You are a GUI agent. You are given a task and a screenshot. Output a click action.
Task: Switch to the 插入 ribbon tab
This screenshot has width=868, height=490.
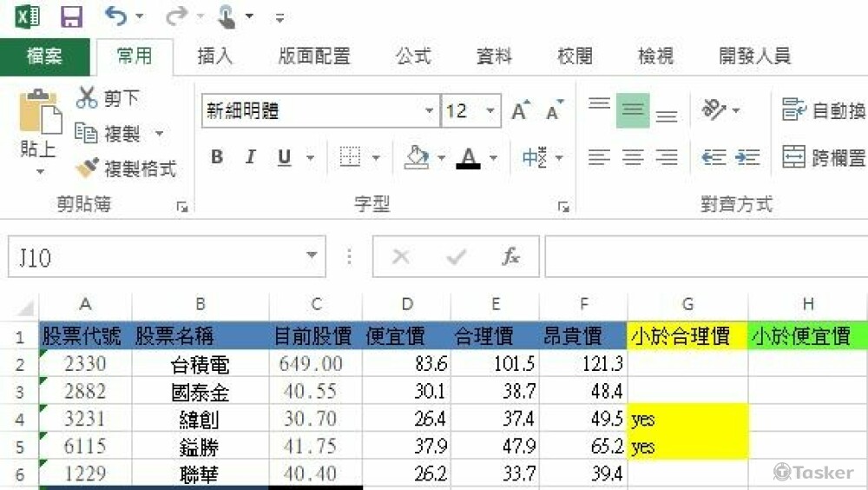point(214,56)
